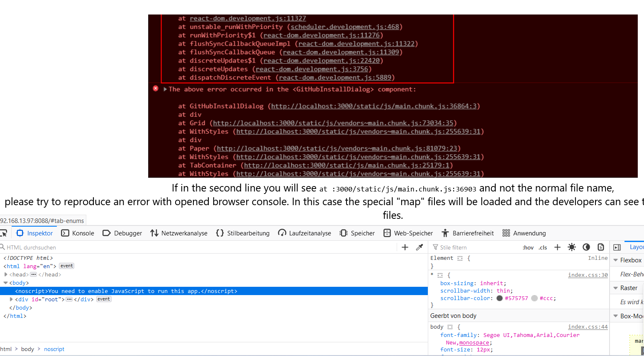The height and width of the screenshot is (356, 644).
Task: Click the filter funnel icon beside Stile filtern
Action: click(x=435, y=247)
